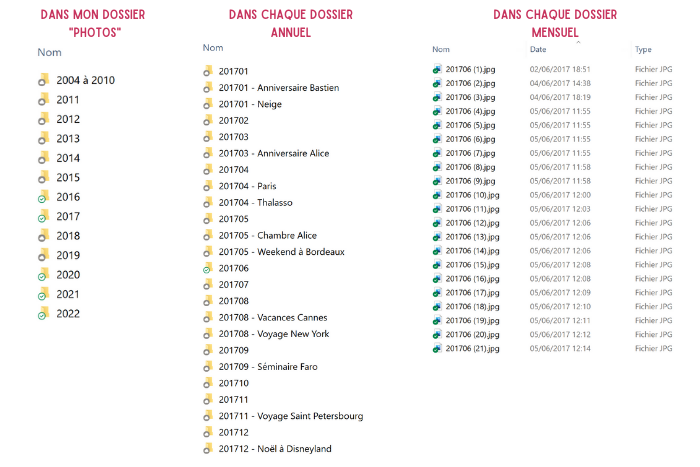Viewport: 700px width, 467px height.
Task: Click the JPG icon of 201706 (10).jpg
Action: 437,195
